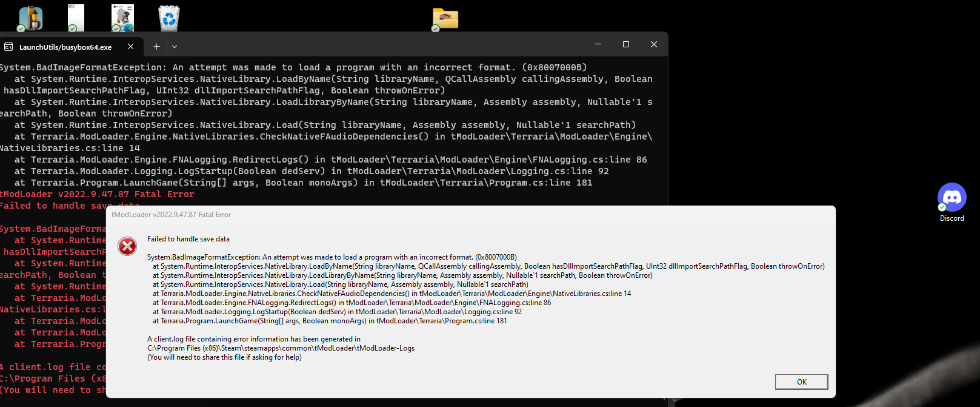Image resolution: width=980 pixels, height=407 pixels.
Task: Click terminal line ending 'Program.cs:line 181'
Action: [x=304, y=183]
